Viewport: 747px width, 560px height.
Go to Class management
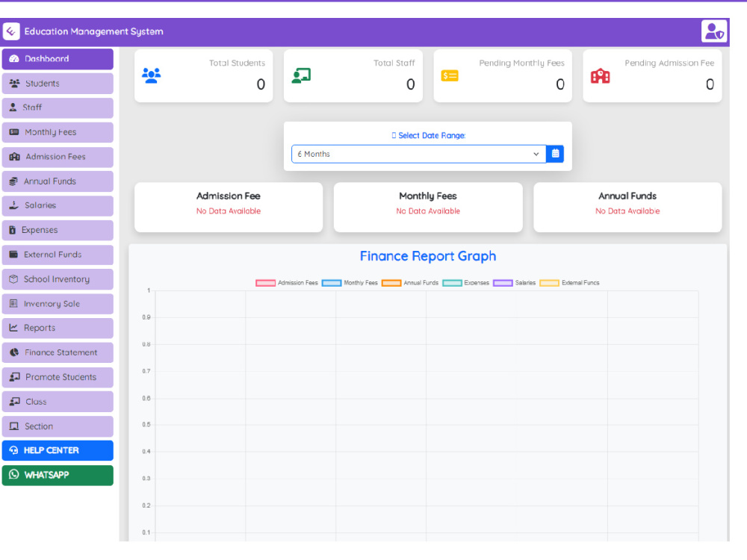[58, 402]
